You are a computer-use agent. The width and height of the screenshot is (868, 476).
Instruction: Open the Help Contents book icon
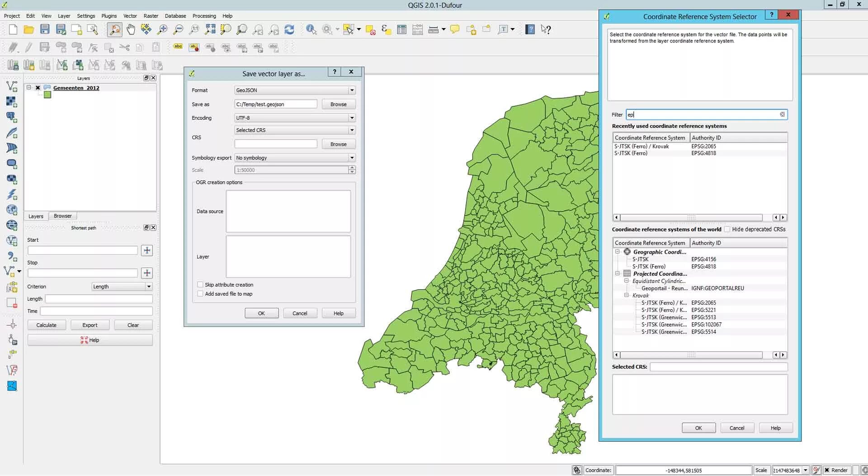click(x=530, y=30)
